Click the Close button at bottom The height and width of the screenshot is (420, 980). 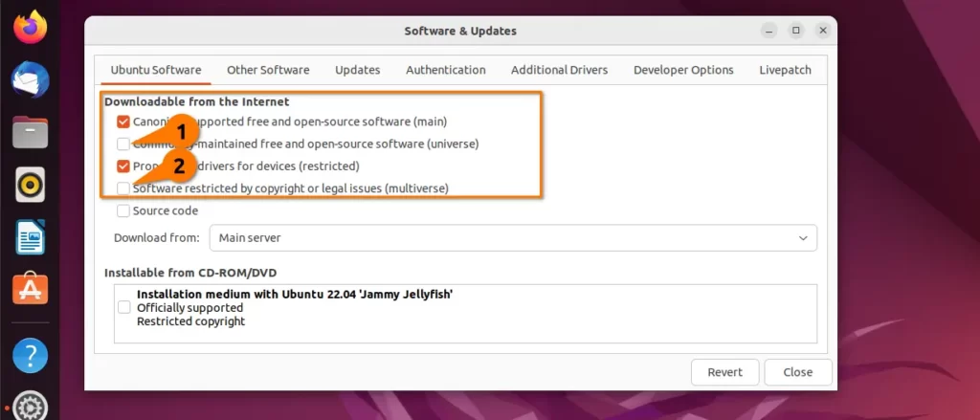pyautogui.click(x=798, y=372)
